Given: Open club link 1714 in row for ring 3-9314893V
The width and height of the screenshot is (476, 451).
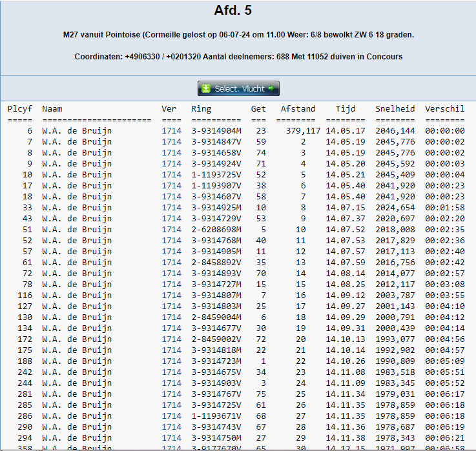Looking at the screenshot, I should coord(172,274).
